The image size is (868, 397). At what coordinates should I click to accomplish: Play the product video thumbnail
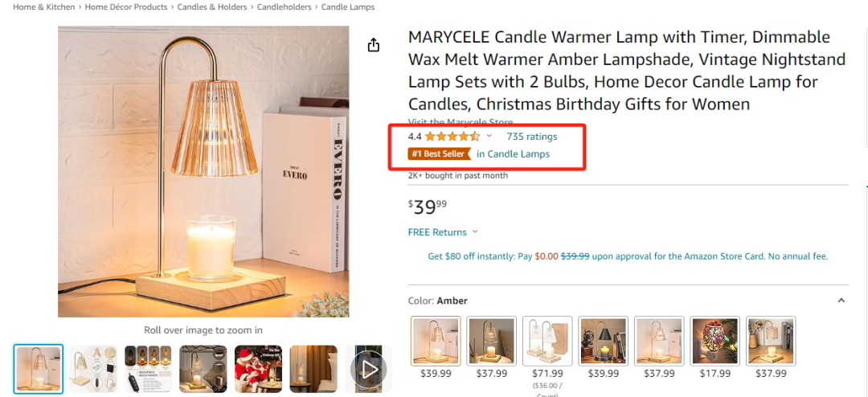click(x=368, y=369)
